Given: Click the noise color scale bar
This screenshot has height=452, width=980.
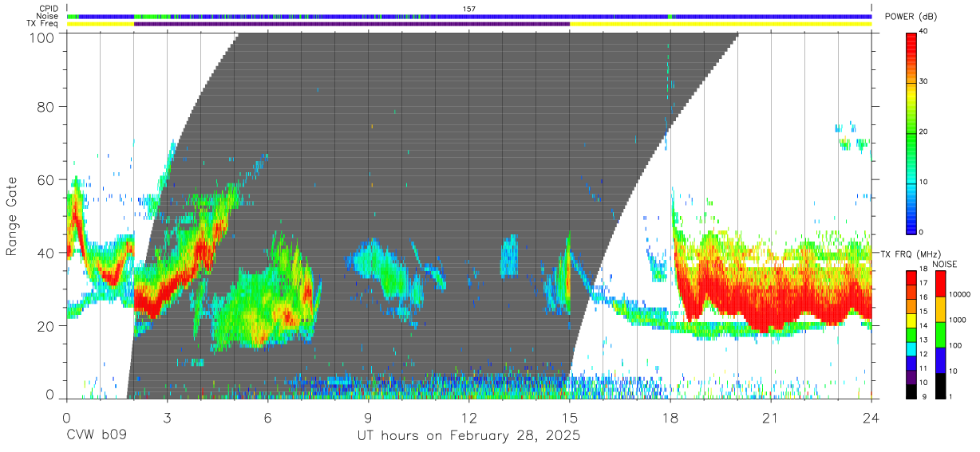Looking at the screenshot, I should point(940,333).
